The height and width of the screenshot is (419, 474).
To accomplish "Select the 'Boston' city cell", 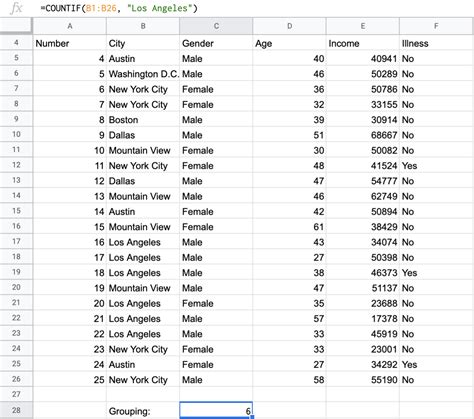I will [x=143, y=120].
